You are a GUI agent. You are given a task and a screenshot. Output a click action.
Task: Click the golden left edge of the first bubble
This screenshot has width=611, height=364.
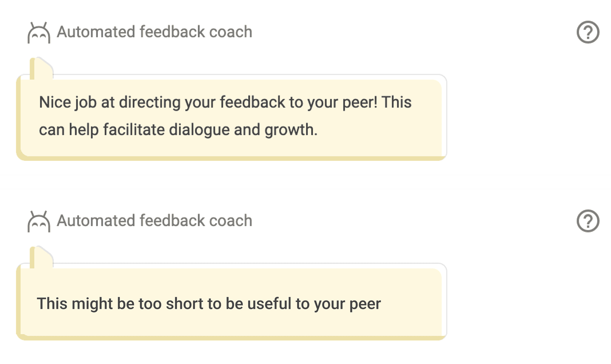(x=18, y=118)
